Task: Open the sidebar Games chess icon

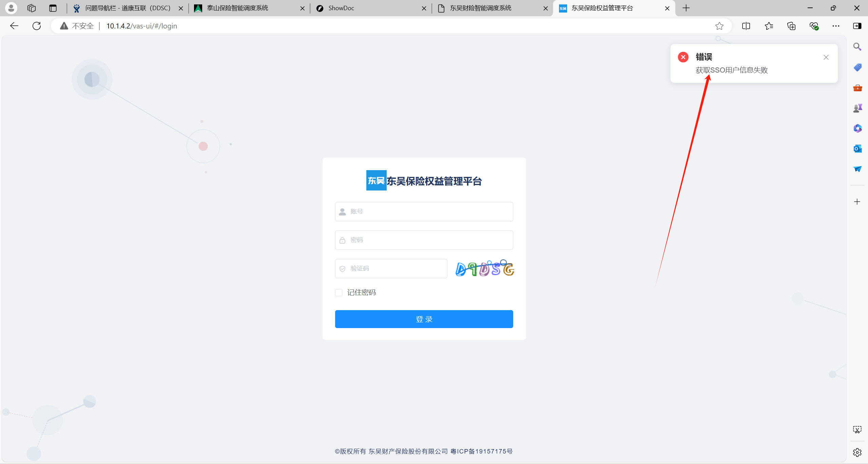Action: coord(857,108)
